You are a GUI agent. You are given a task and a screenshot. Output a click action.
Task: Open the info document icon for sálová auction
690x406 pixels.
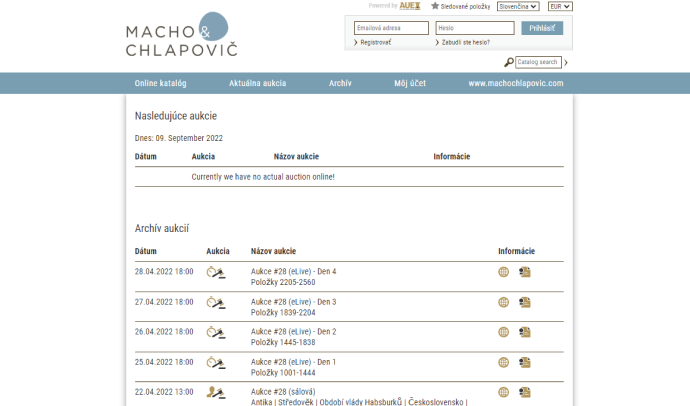524,392
